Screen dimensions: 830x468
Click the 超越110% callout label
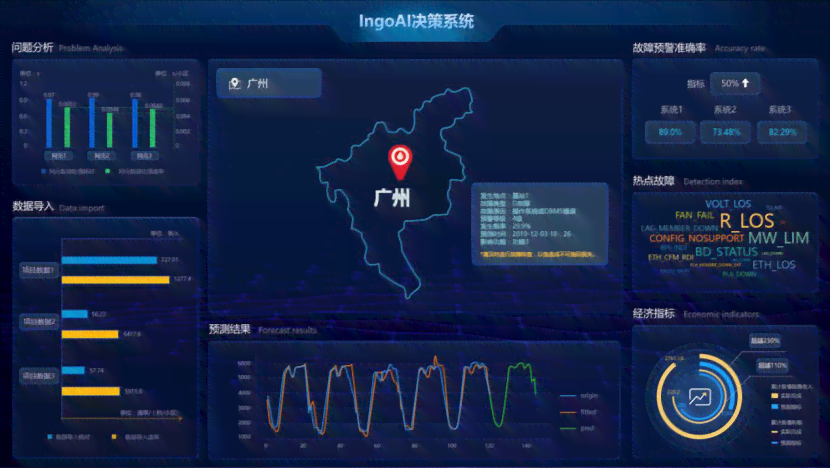(x=772, y=365)
